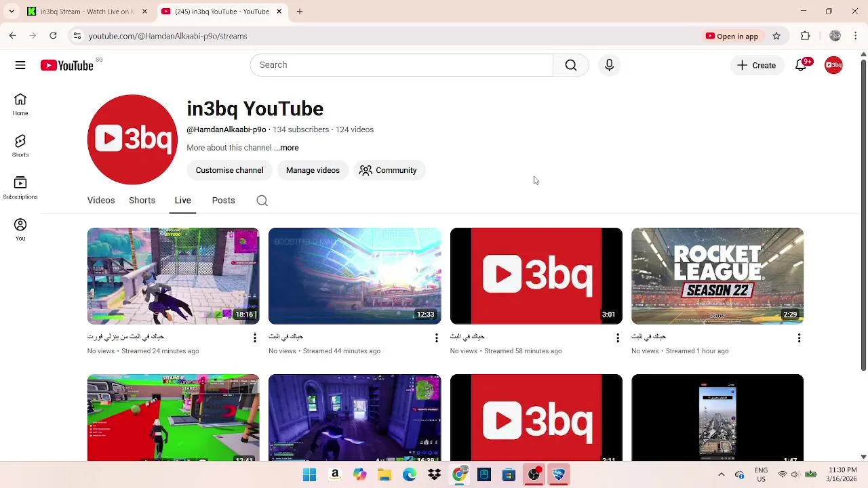This screenshot has width=868, height=488.
Task: Click 'Streamed 24 minutes ago' text
Action: [160, 351]
